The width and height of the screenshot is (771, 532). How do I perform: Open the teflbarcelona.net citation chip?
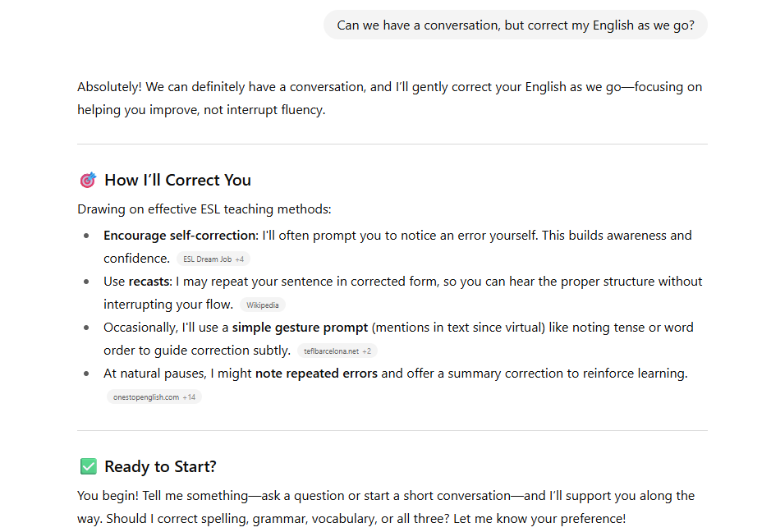[337, 351]
